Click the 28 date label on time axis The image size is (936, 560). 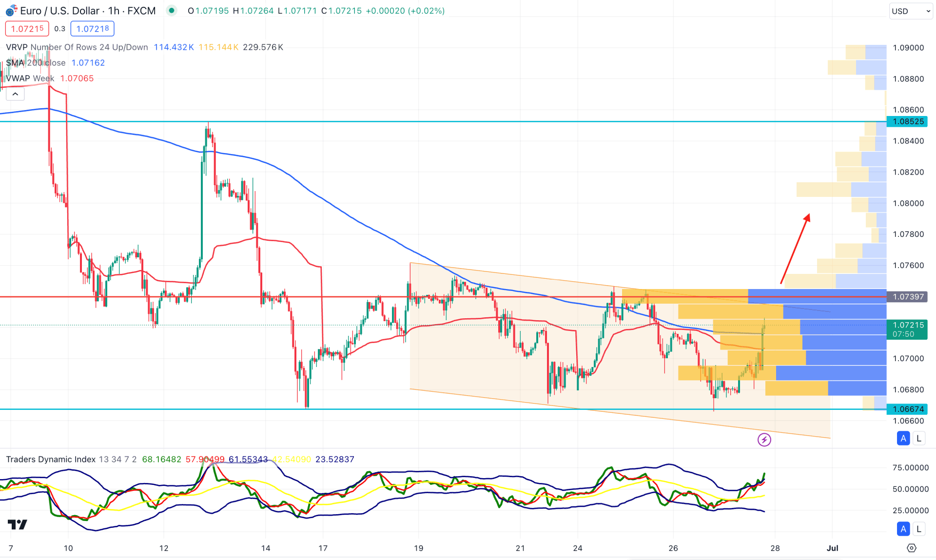pos(775,548)
